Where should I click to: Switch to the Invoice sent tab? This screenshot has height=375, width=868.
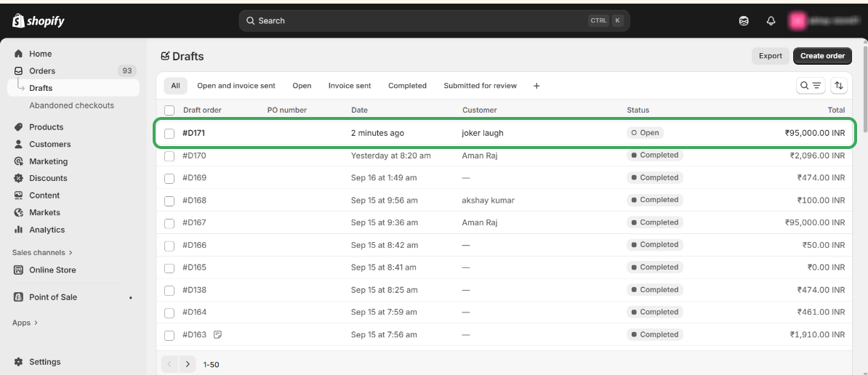[349, 86]
